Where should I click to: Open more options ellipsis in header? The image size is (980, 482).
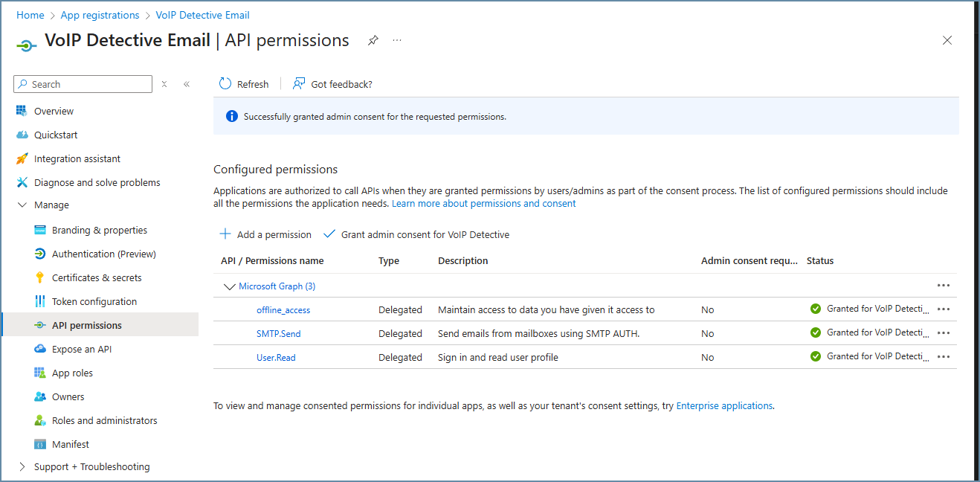tap(397, 40)
